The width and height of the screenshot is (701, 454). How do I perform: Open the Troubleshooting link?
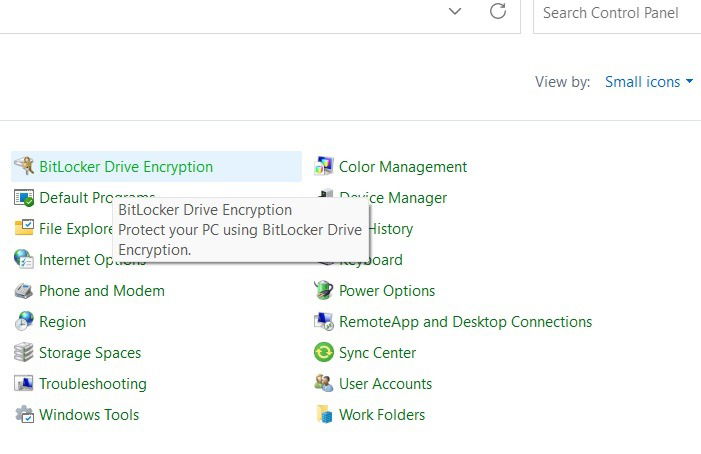(x=92, y=384)
